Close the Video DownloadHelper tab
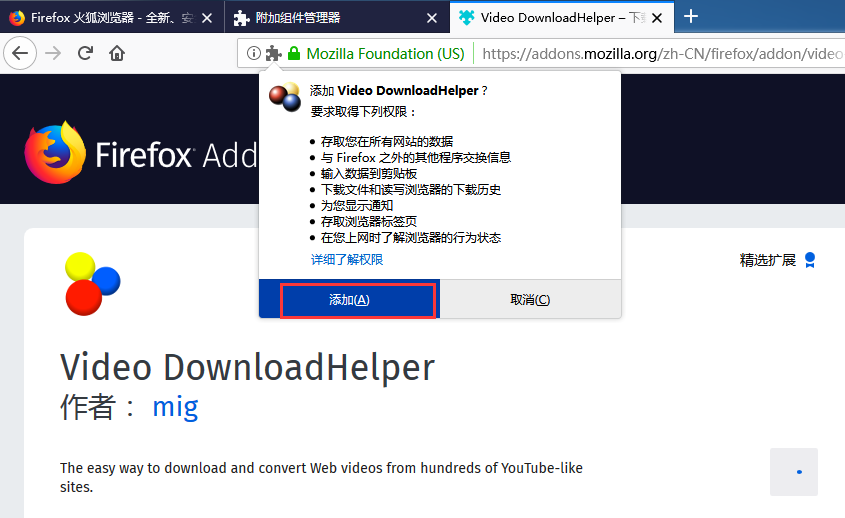This screenshot has height=518, width=845. 657,18
